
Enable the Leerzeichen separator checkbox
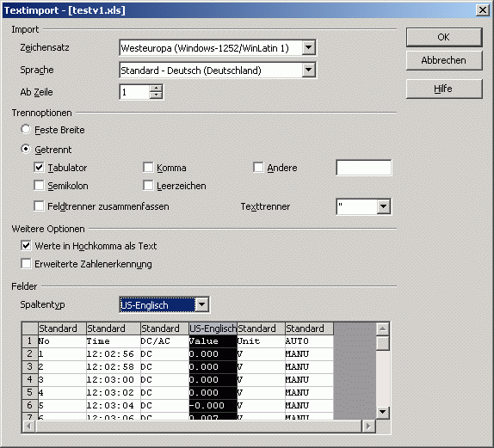pos(148,185)
